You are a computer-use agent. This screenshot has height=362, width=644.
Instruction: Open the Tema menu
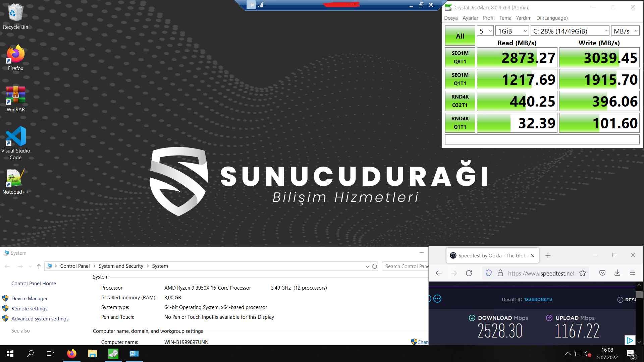(x=505, y=18)
